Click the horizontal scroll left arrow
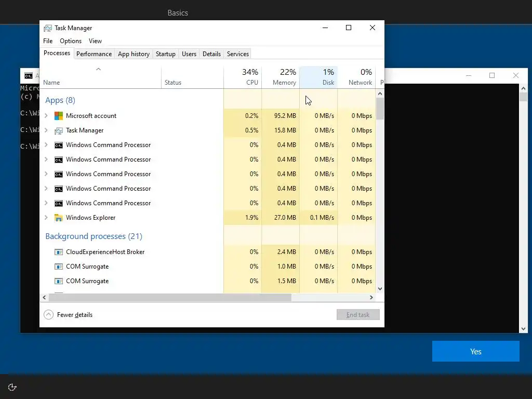This screenshot has width=532, height=399. click(x=44, y=298)
